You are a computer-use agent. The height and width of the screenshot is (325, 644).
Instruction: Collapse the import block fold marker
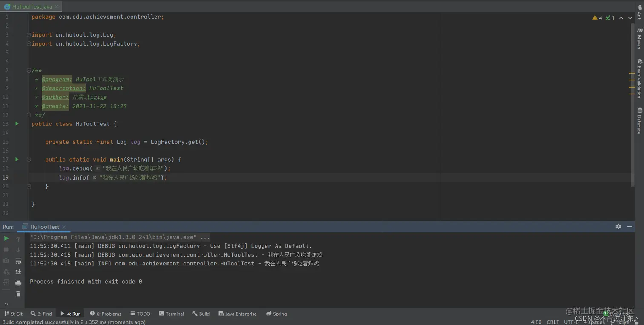click(x=29, y=35)
